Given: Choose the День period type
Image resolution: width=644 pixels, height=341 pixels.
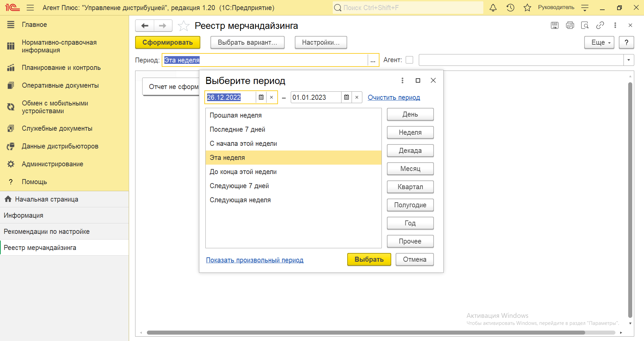Looking at the screenshot, I should point(410,114).
